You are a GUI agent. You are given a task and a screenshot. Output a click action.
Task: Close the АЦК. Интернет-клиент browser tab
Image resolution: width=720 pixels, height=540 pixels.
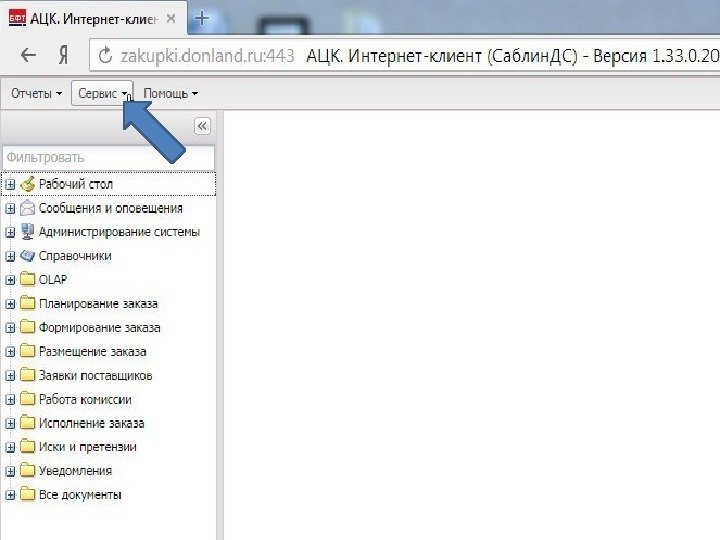tap(171, 19)
